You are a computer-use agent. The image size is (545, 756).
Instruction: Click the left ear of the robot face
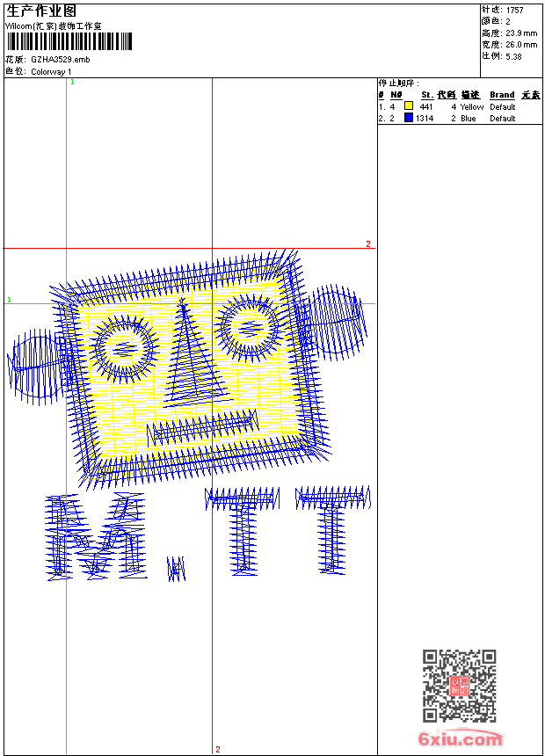[x=35, y=364]
